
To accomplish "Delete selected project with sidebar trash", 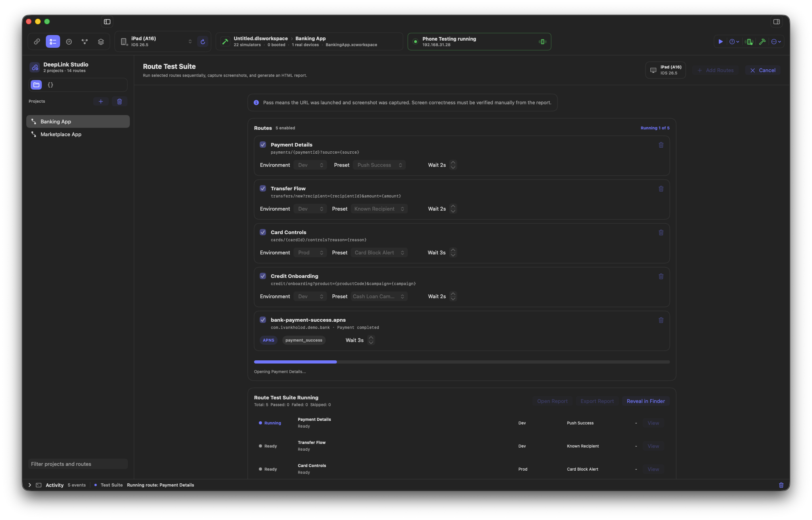I will coord(119,102).
